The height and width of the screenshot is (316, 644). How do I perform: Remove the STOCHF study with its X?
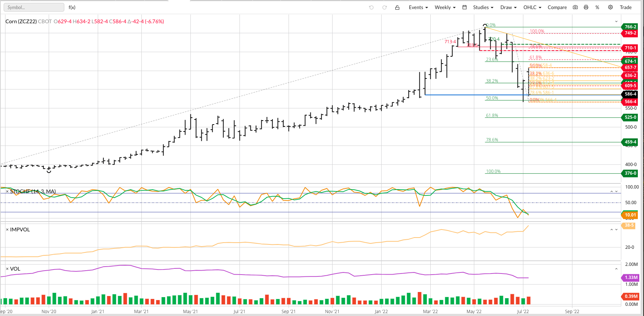pyautogui.click(x=7, y=191)
